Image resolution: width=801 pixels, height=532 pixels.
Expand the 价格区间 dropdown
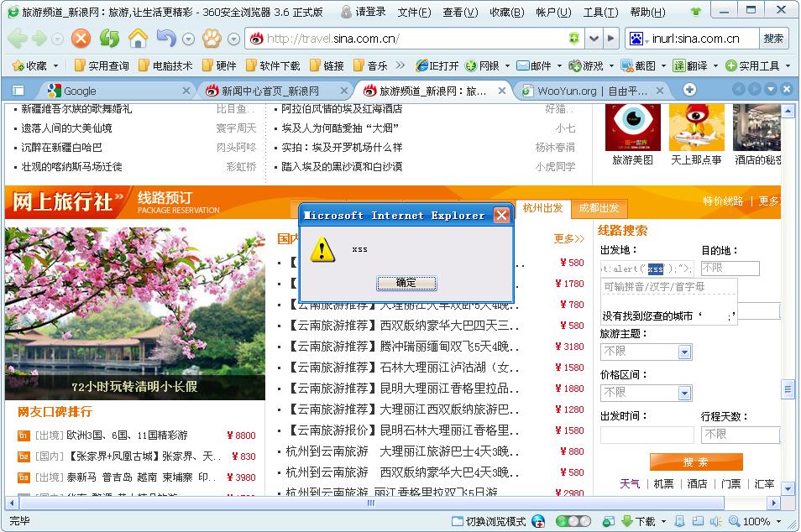684,394
